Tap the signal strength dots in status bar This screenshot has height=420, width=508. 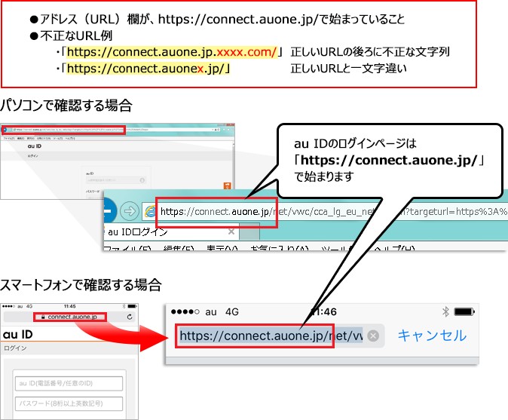(185, 311)
